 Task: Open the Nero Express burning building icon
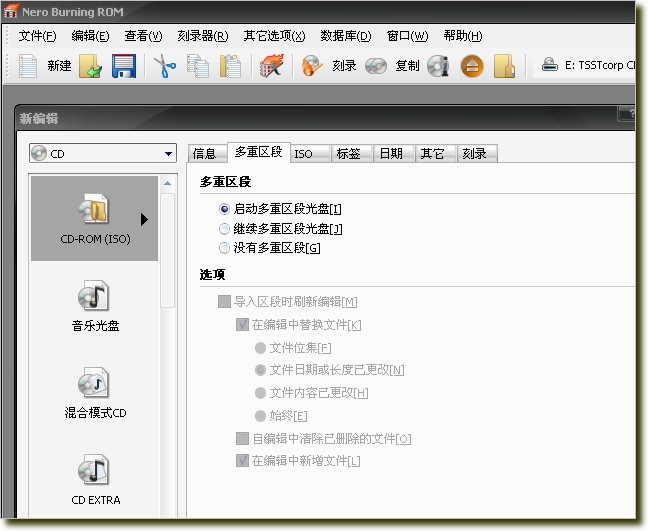coord(272,66)
